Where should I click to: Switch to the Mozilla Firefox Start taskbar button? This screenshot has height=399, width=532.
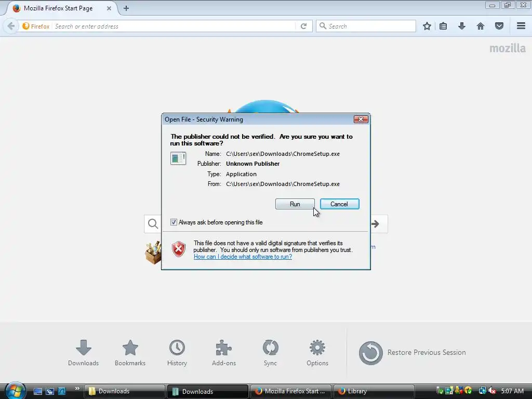coord(291,391)
